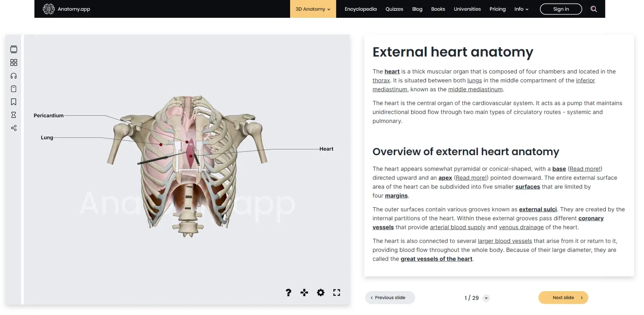
Task: Select the pan/move tool in the viewer
Action: pyautogui.click(x=304, y=292)
